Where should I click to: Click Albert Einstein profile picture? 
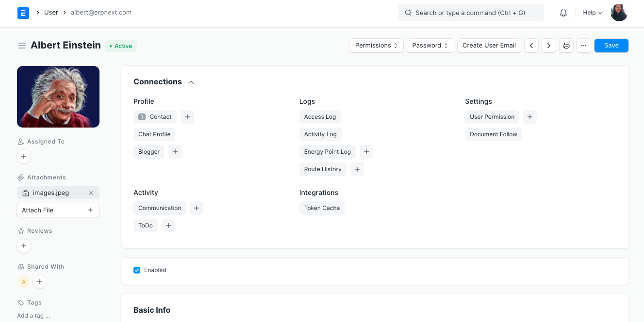coord(58,97)
